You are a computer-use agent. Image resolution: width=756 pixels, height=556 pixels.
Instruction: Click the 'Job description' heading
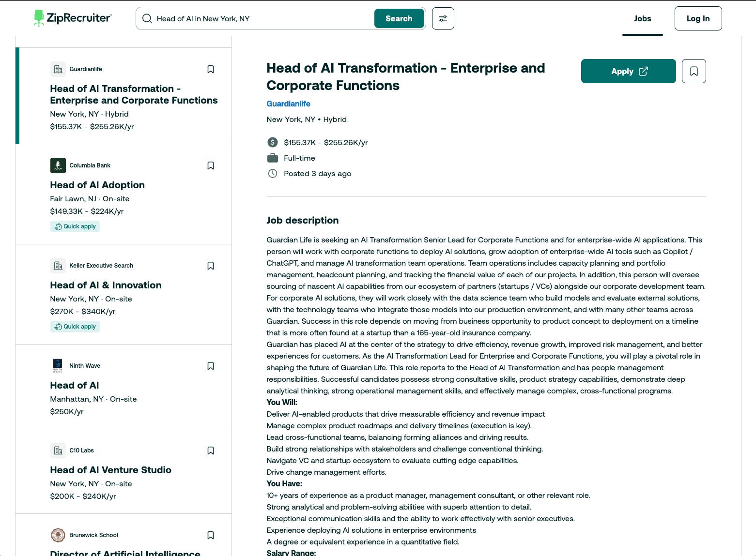coord(303,220)
